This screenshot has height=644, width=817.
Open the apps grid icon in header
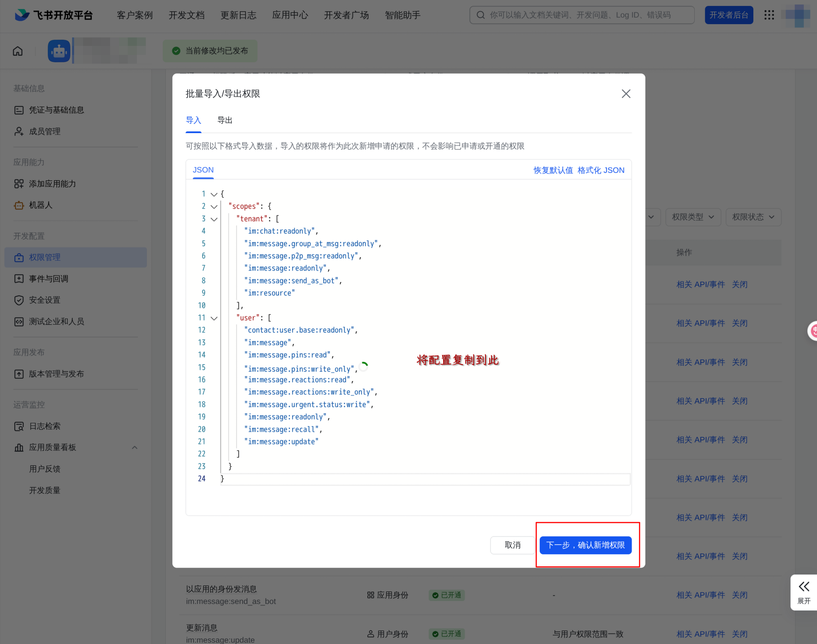769,15
